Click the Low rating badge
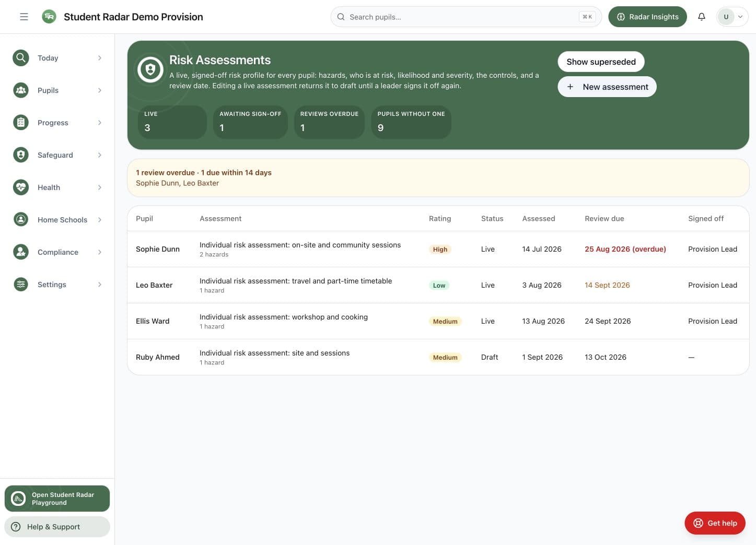The height and width of the screenshot is (545, 756). 439,286
